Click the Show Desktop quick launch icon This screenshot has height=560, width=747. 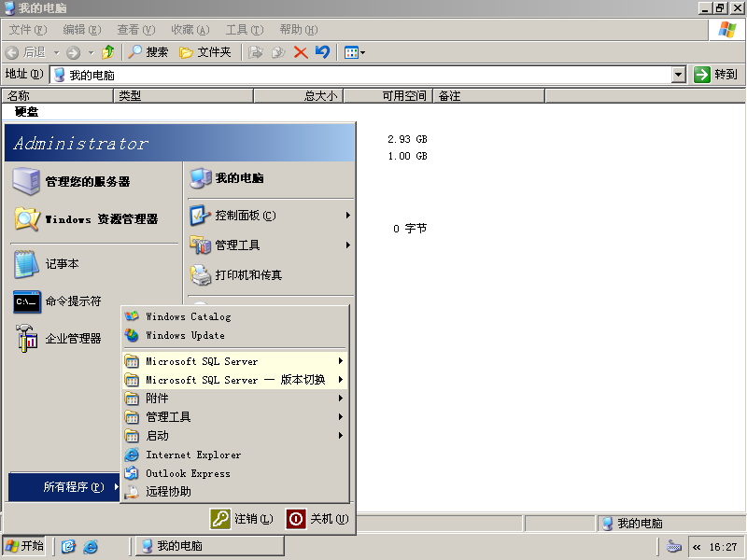point(68,546)
